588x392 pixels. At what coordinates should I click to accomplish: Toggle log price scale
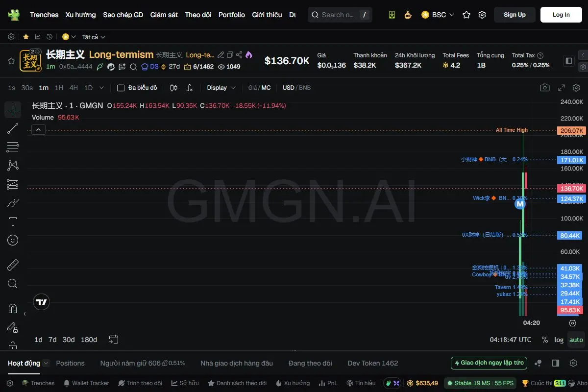pos(559,340)
